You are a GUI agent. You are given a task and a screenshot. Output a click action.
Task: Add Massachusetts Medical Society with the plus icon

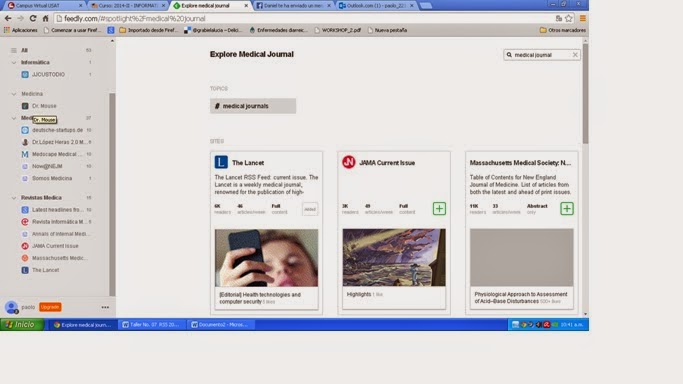click(x=567, y=209)
